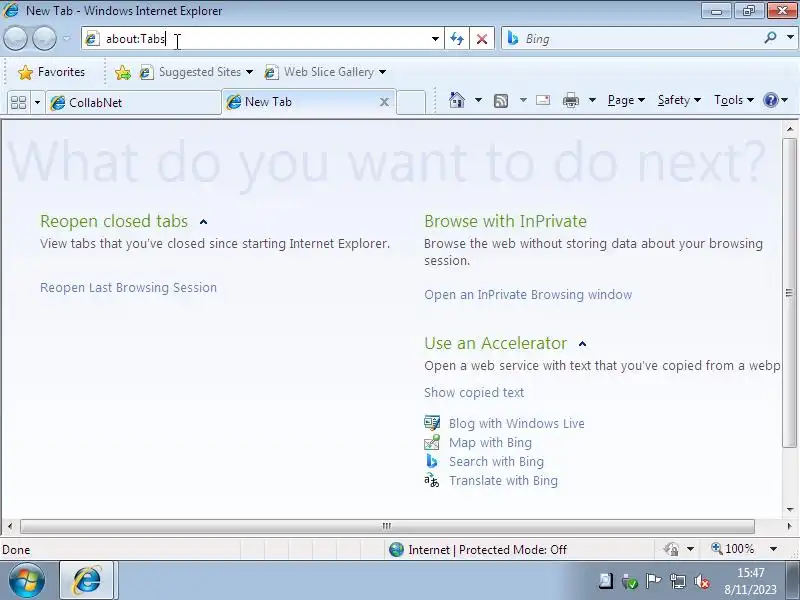Click the Back navigation button

point(15,38)
